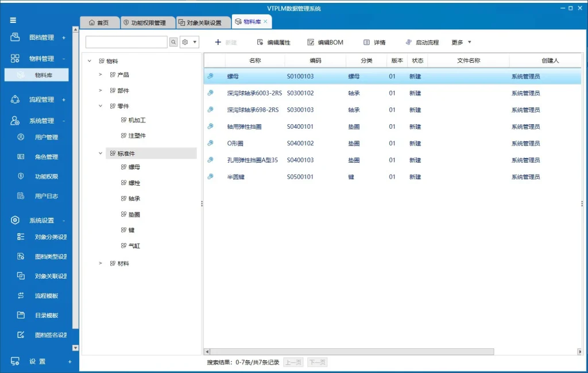Switch to 对象关联设置 tab
Image resolution: width=588 pixels, height=373 pixels.
(x=204, y=22)
